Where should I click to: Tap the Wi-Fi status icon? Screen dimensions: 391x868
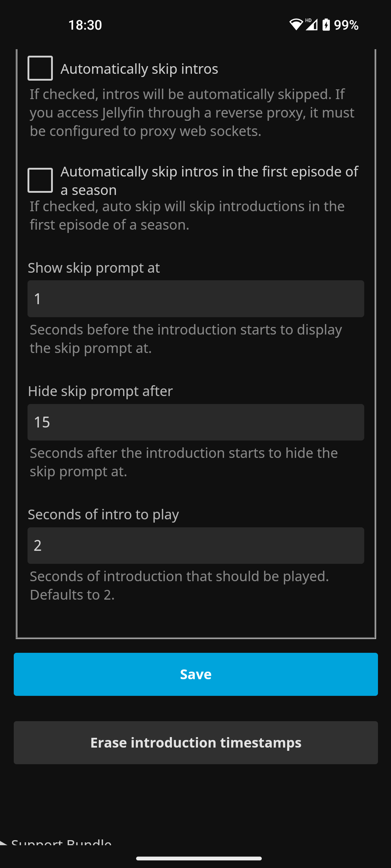coord(297,25)
